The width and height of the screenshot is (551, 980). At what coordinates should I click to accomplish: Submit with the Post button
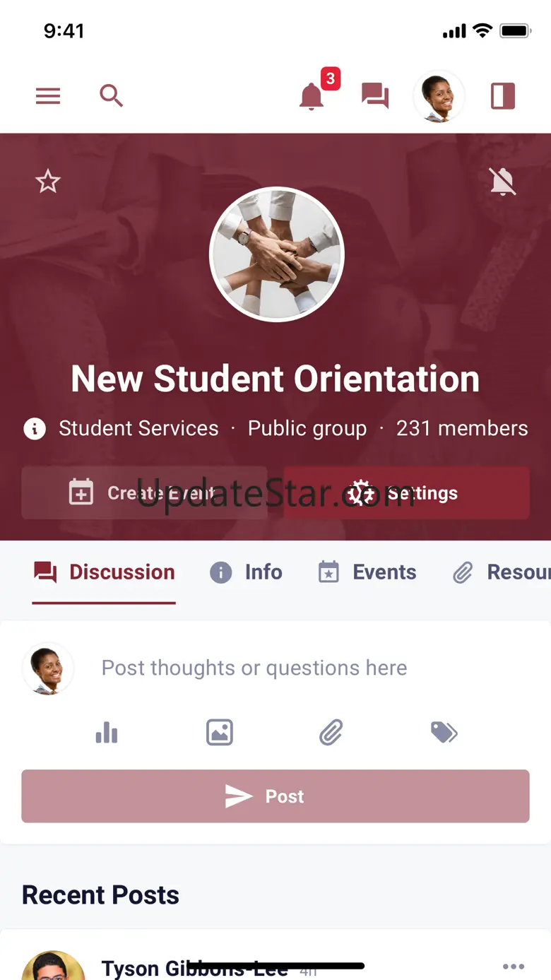coord(275,796)
